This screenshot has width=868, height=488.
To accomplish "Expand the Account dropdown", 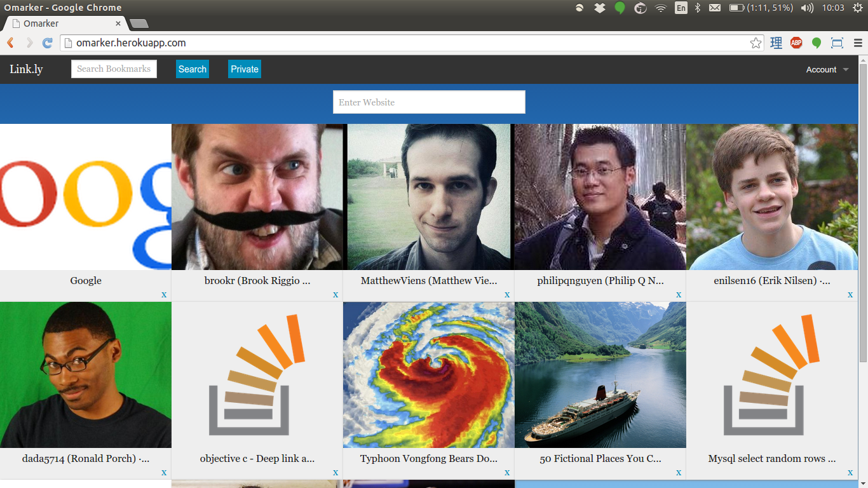I will tap(827, 70).
